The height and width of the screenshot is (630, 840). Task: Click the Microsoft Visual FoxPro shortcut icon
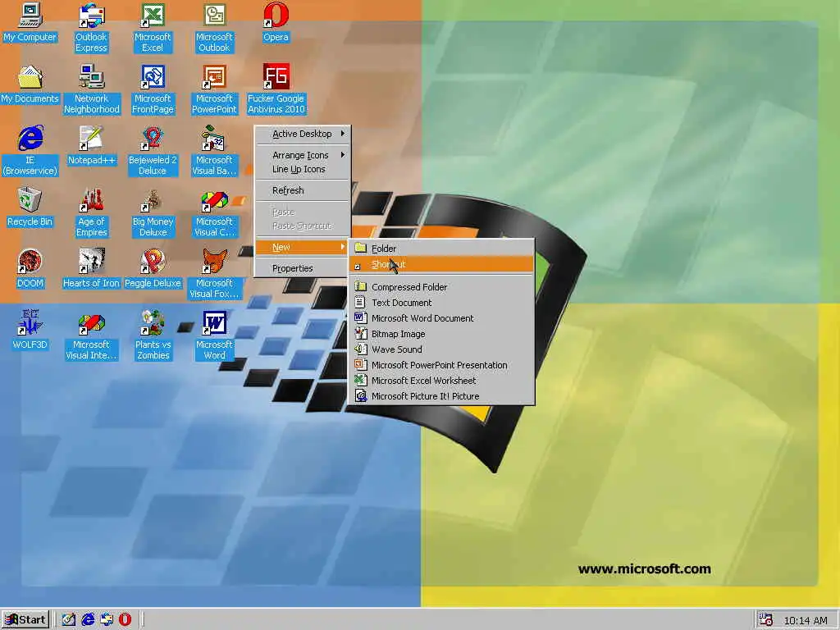[214, 274]
